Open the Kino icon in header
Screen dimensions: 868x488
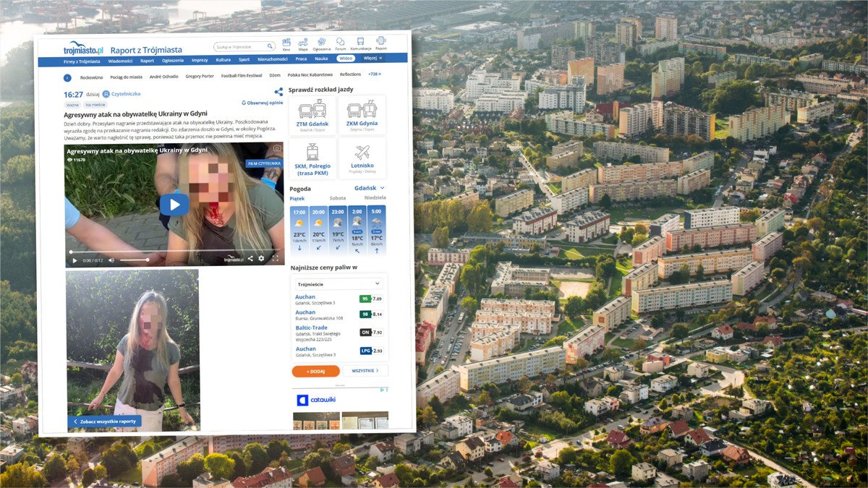[286, 44]
